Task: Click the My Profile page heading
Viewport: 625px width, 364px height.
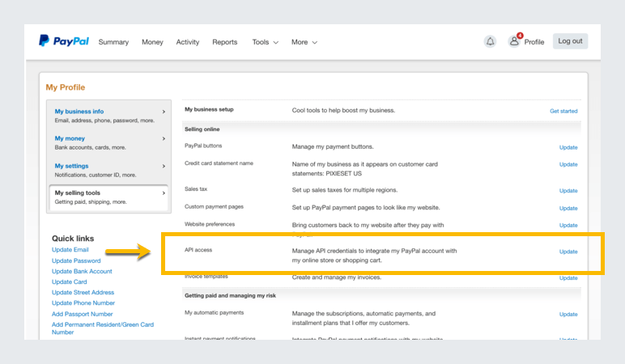Action: (x=66, y=87)
